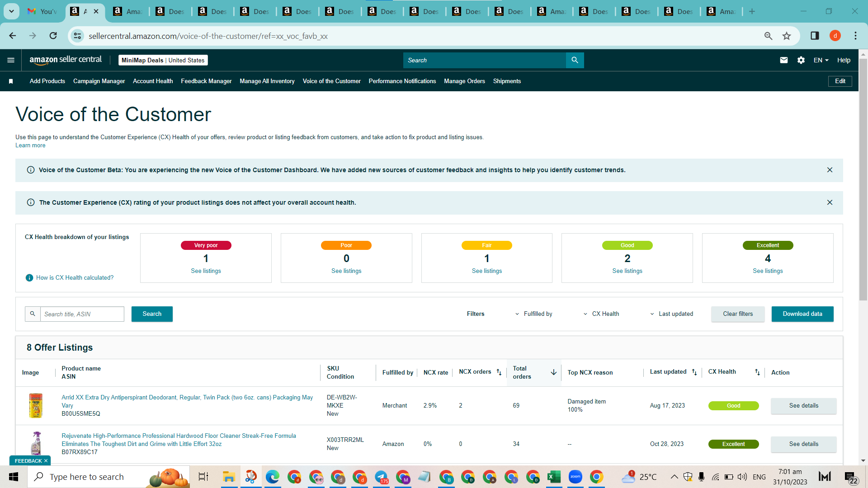This screenshot has width=868, height=488.
Task: Open File Explorer from the taskbar
Action: tap(229, 477)
